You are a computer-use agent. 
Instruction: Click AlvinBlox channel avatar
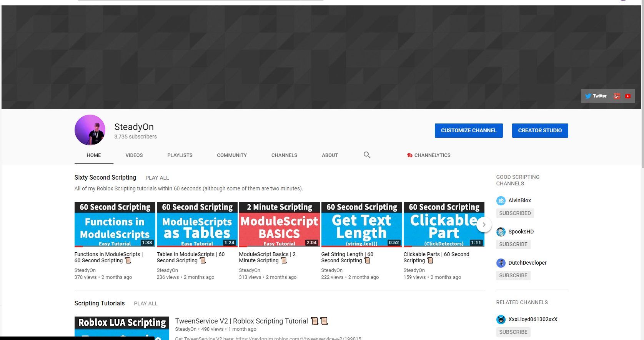coord(501,200)
